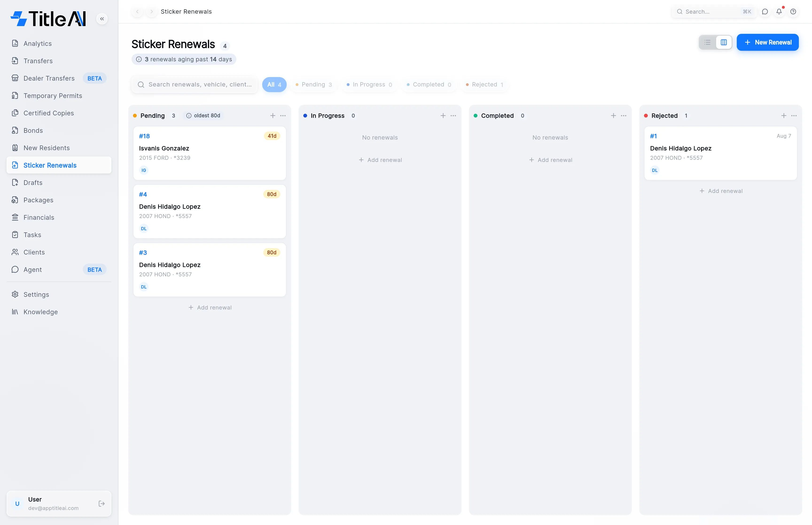This screenshot has height=525, width=812.
Task: Click the logout icon beside User
Action: coord(101,504)
